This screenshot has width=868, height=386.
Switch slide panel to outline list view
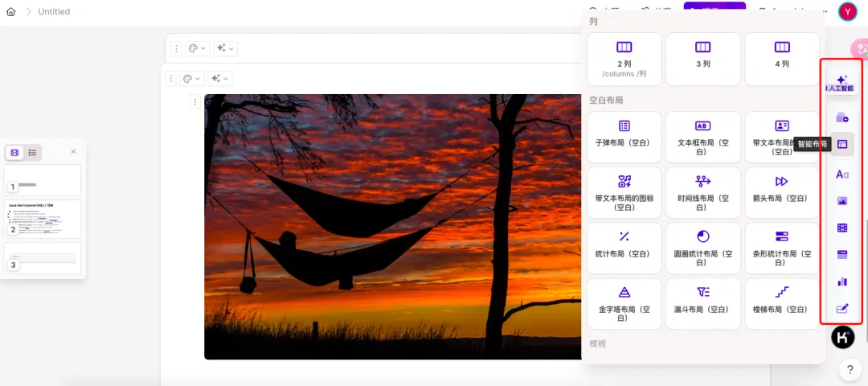click(32, 152)
